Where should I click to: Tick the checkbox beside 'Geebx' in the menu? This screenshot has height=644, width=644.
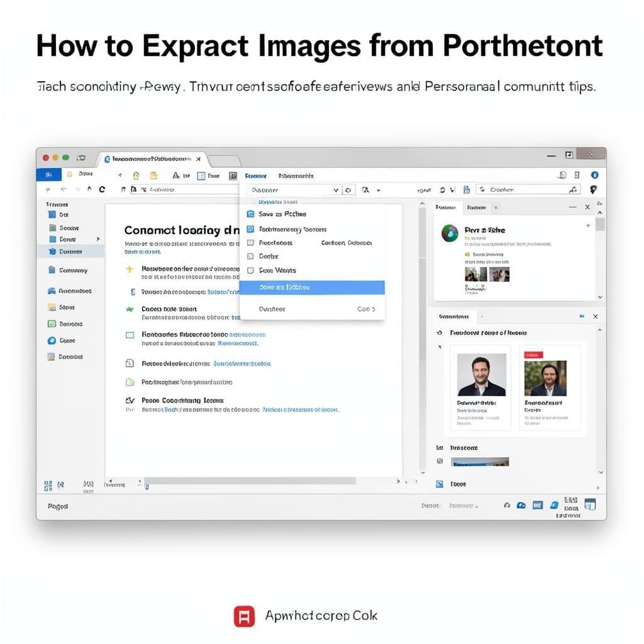click(250, 257)
